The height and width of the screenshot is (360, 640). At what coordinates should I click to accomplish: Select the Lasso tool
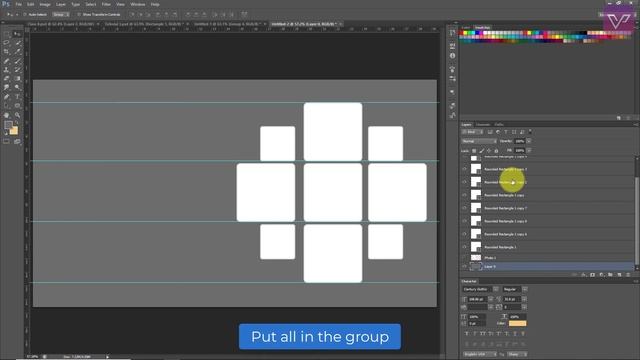7,43
